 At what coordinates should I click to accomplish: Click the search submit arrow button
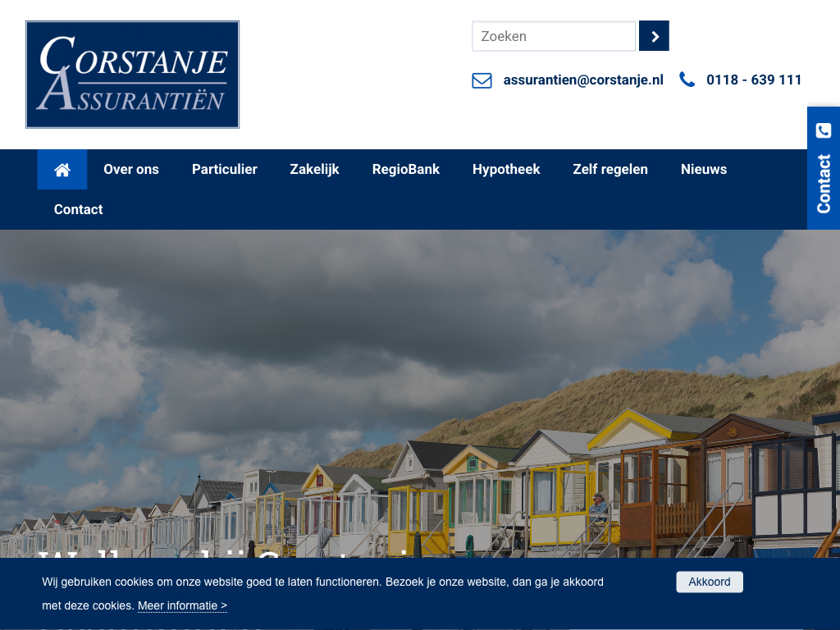click(654, 36)
